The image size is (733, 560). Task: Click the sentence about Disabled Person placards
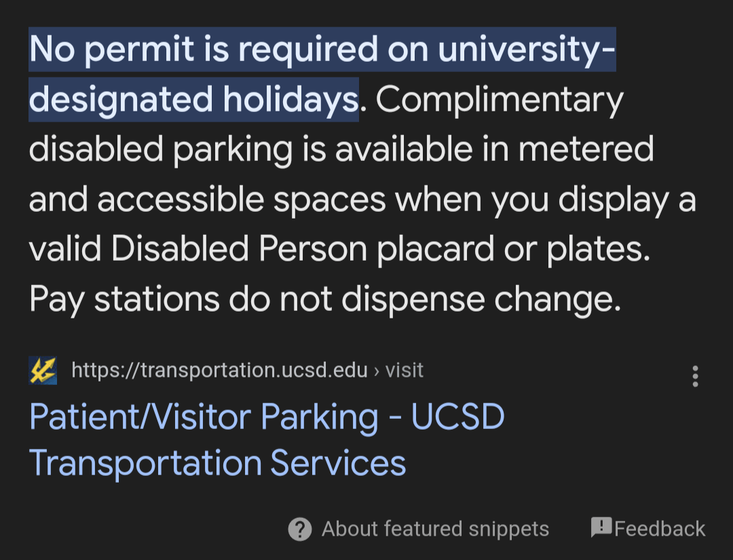coord(339,248)
